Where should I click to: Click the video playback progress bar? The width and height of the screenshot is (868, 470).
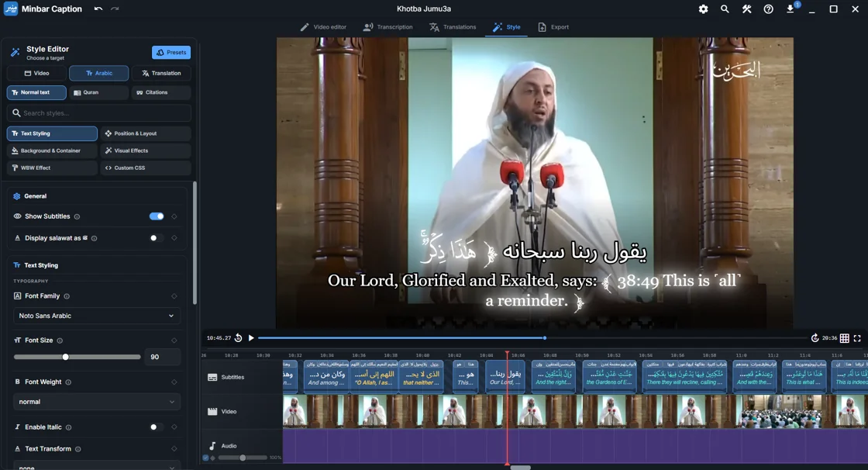[532, 337]
